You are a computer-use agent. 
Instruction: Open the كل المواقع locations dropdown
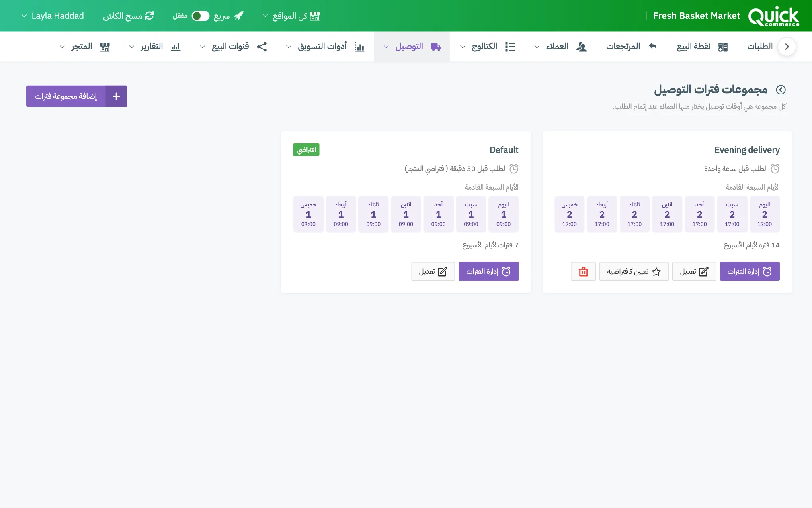click(291, 16)
